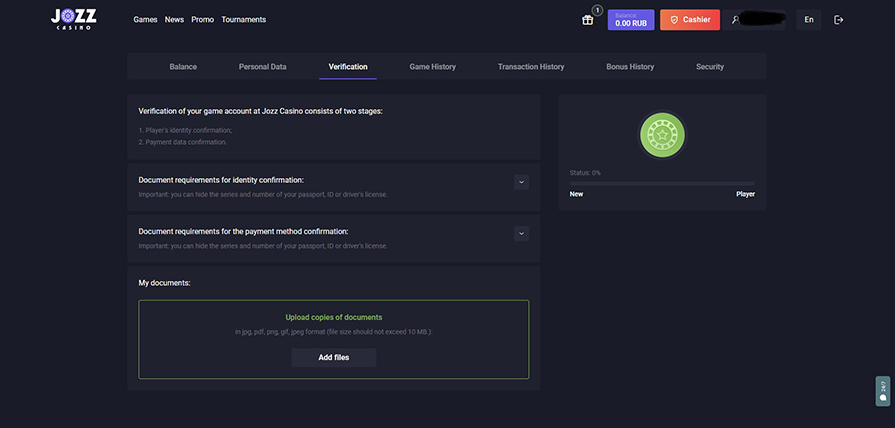Click the green casino chip status badge
Viewport: 895px width, 428px height.
[x=661, y=136]
